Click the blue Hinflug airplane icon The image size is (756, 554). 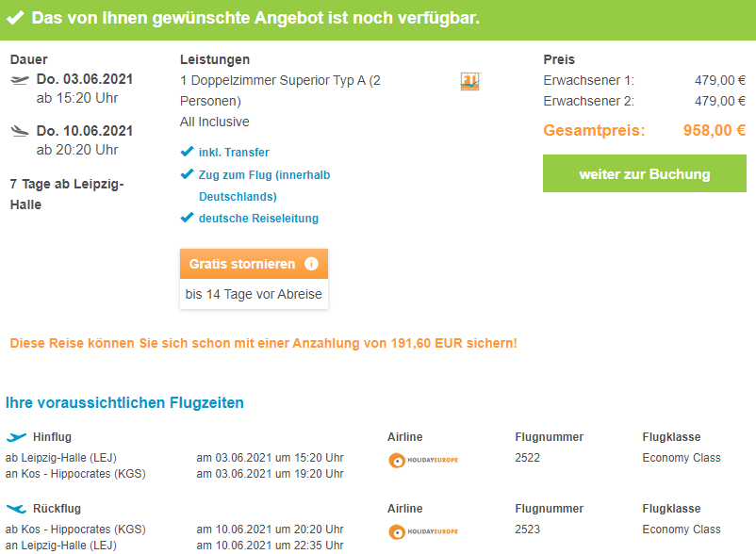click(16, 437)
